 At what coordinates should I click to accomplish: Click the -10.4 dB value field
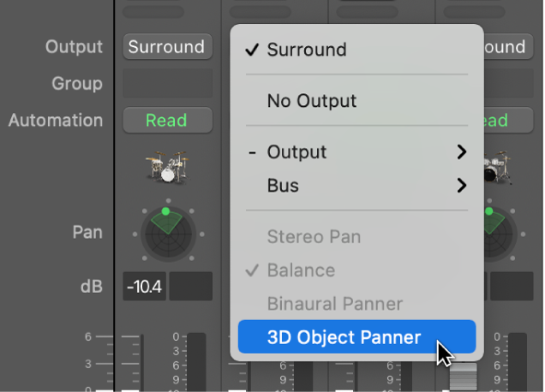click(x=144, y=286)
